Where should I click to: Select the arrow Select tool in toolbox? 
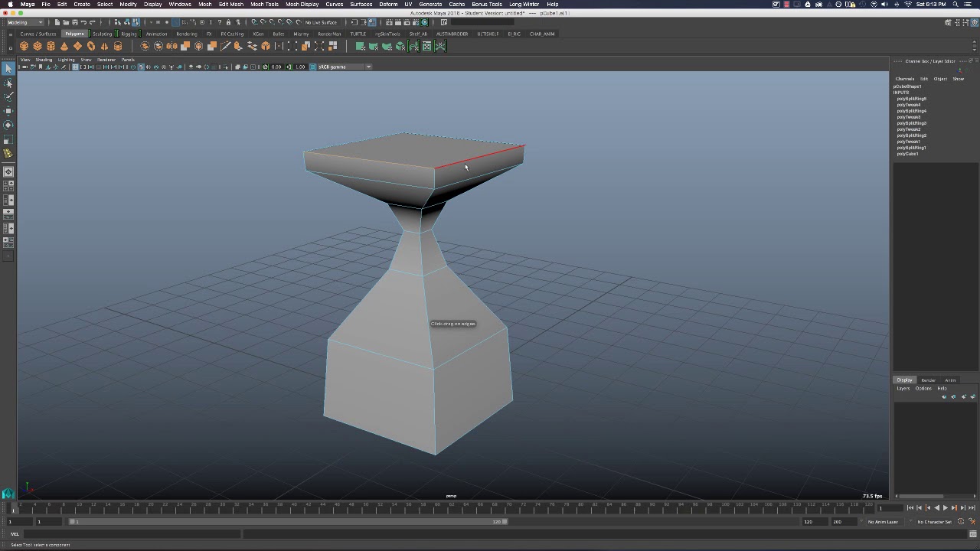(x=8, y=69)
